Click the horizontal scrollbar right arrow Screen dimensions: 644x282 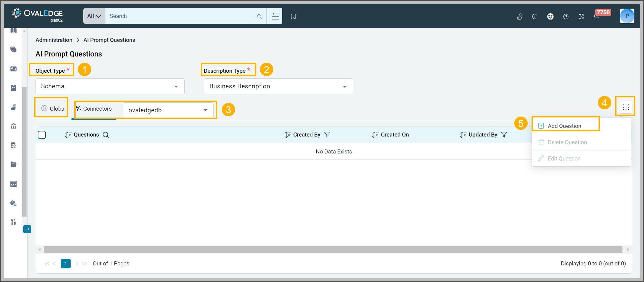pyautogui.click(x=628, y=250)
